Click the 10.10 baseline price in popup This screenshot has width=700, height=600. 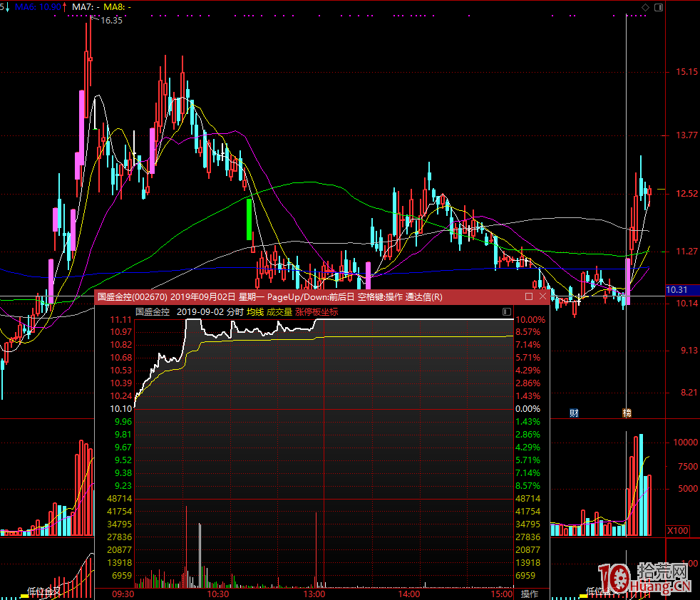click(x=121, y=408)
